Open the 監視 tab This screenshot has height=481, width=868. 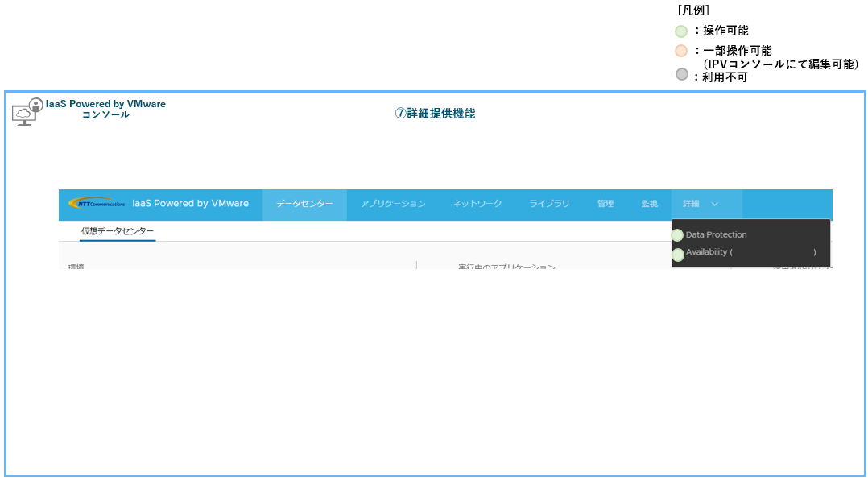(649, 204)
